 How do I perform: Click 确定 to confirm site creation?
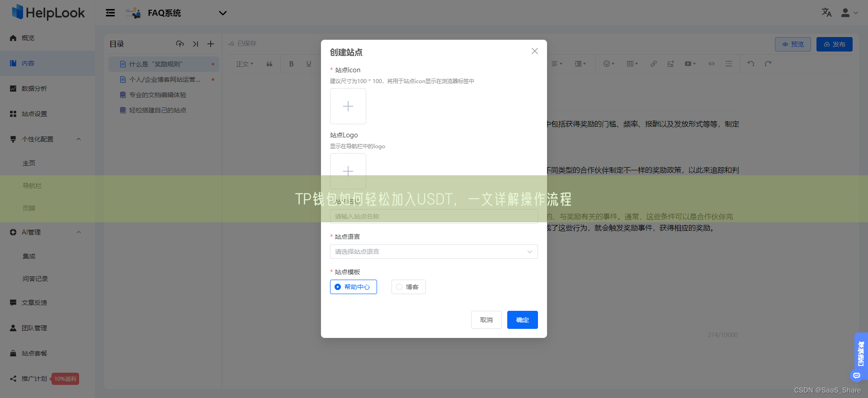pos(523,320)
